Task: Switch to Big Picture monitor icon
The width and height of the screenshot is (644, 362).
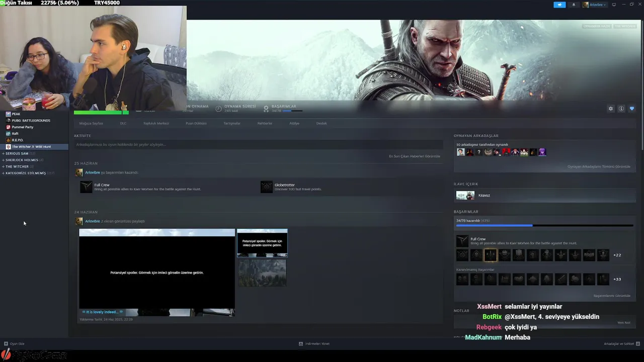Action: tap(614, 5)
